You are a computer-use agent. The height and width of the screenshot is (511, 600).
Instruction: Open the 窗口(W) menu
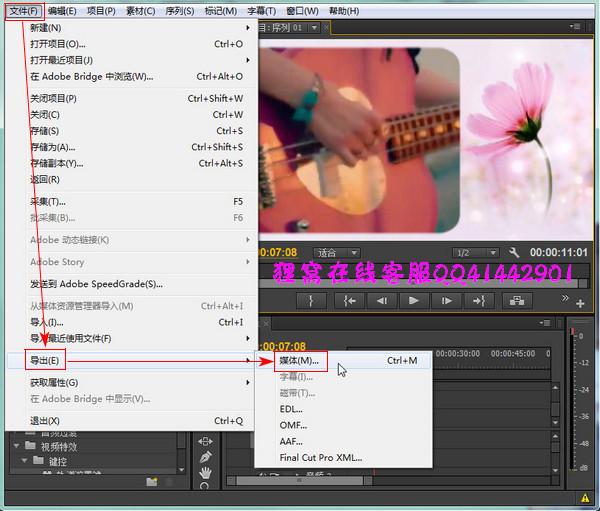302,11
